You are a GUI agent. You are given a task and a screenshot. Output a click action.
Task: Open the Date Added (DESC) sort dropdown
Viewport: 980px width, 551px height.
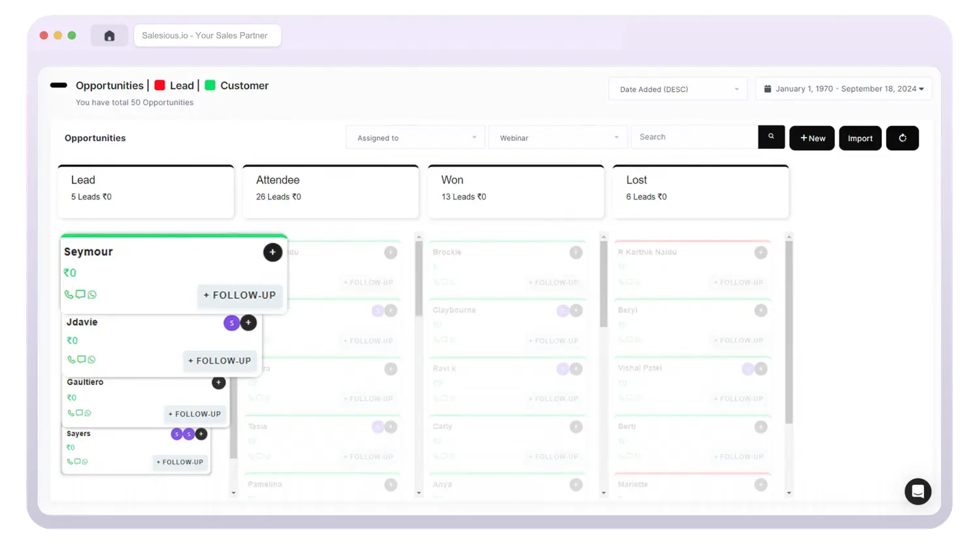pyautogui.click(x=678, y=89)
